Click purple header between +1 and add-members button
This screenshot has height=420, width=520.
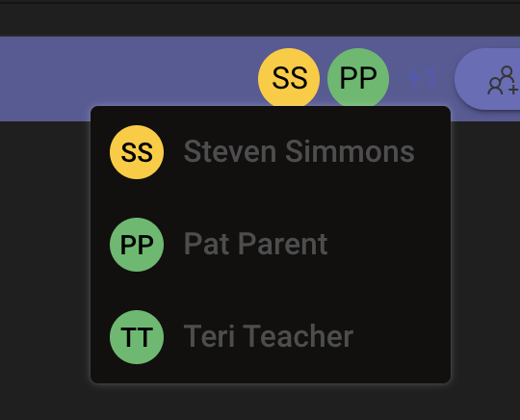(446, 79)
